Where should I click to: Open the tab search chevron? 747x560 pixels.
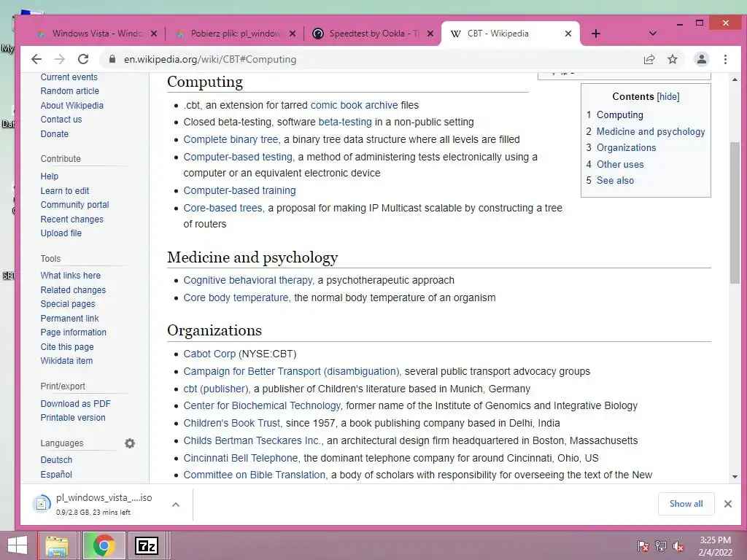653,34
